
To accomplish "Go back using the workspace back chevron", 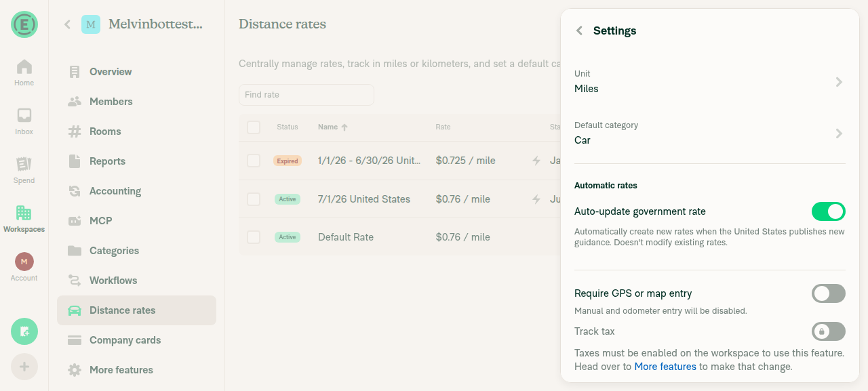I will pos(67,24).
